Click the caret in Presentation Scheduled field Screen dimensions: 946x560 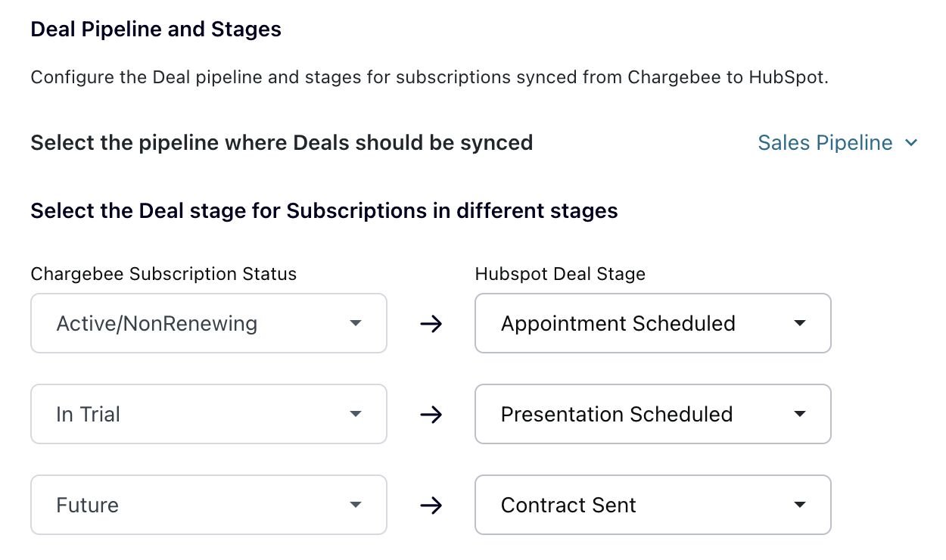pyautogui.click(x=800, y=415)
